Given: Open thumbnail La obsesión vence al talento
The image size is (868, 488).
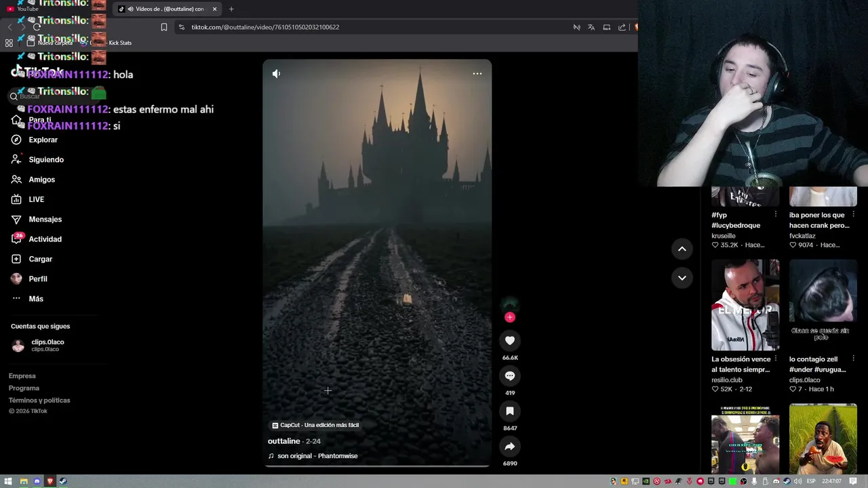Looking at the screenshot, I should coord(745,305).
